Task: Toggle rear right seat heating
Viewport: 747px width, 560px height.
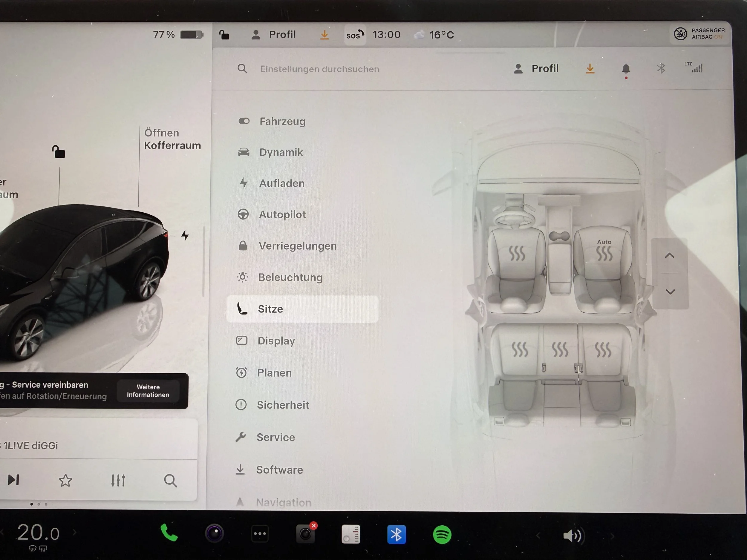Action: click(603, 349)
